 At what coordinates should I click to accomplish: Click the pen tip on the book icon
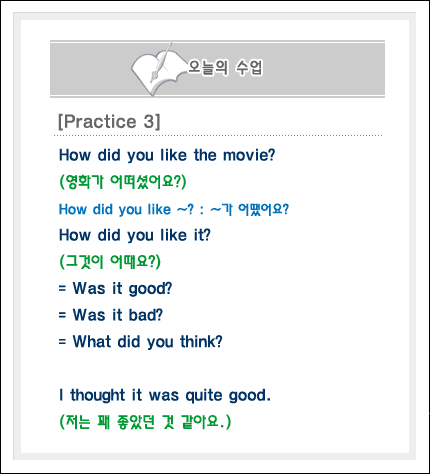[153, 79]
